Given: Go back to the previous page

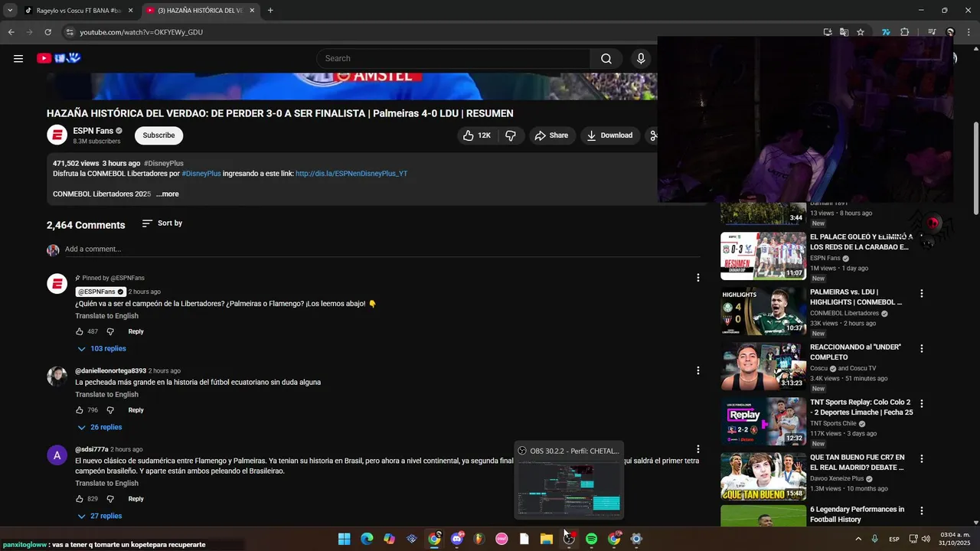Looking at the screenshot, I should (11, 32).
